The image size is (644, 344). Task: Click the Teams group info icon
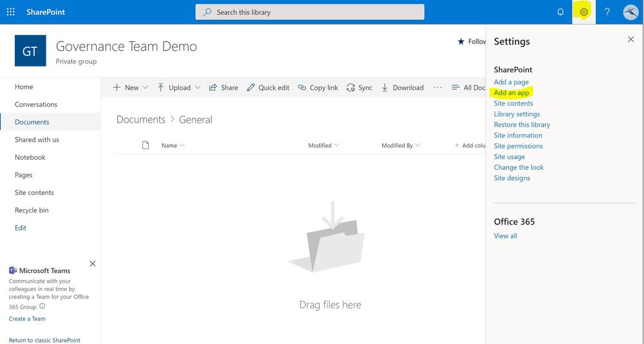[43, 306]
